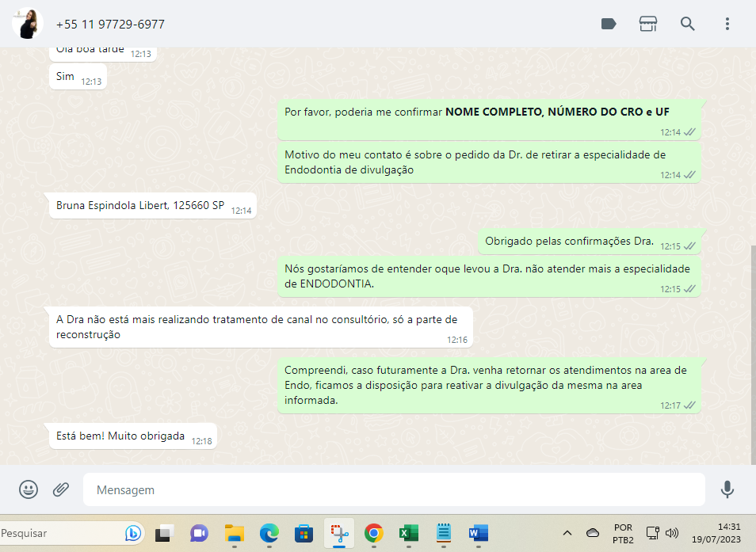Open the chat options three-dot menu
The height and width of the screenshot is (552, 756).
tap(727, 24)
